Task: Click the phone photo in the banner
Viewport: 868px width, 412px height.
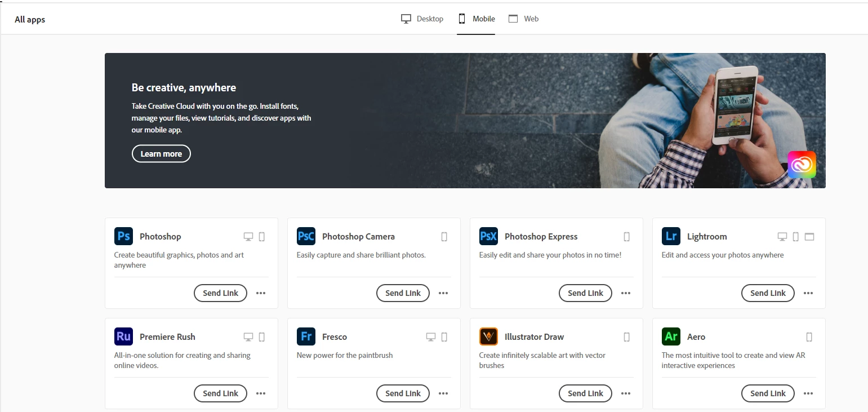Action: [736, 105]
